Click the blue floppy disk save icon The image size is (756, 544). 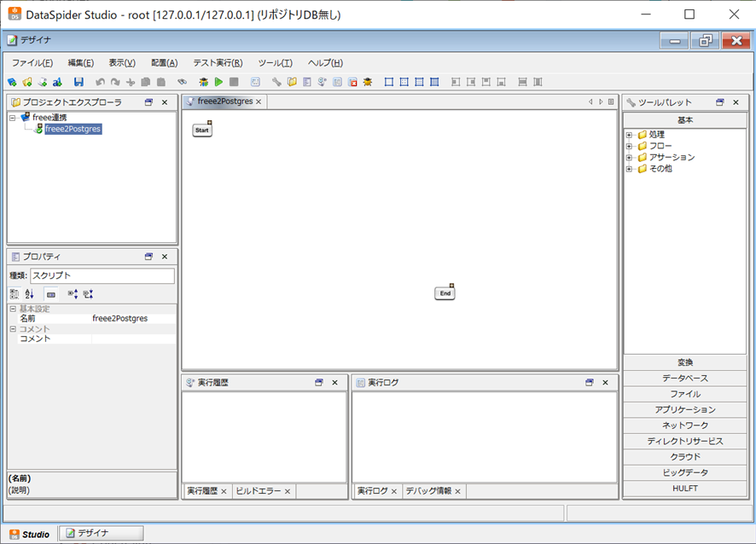click(79, 82)
